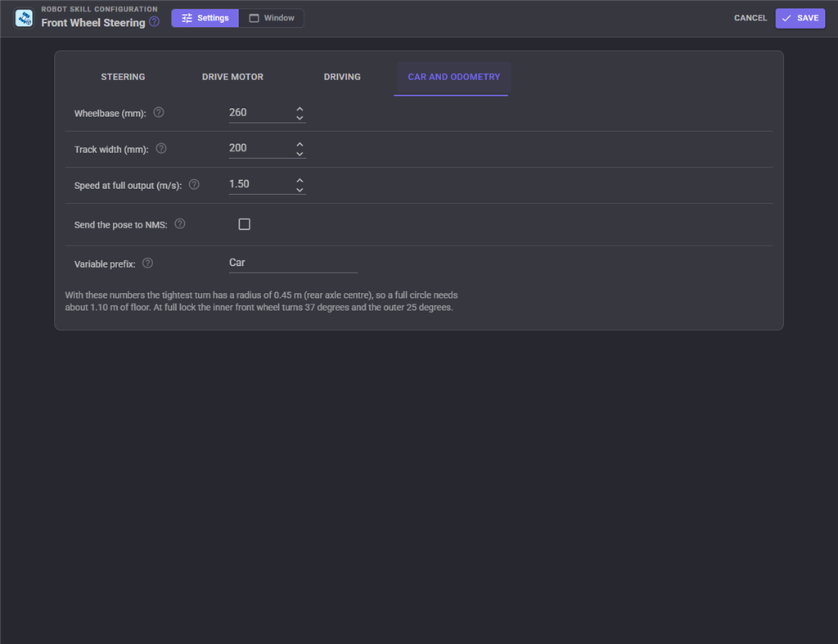
Task: Switch to the Drive Motor tab
Action: tap(232, 77)
